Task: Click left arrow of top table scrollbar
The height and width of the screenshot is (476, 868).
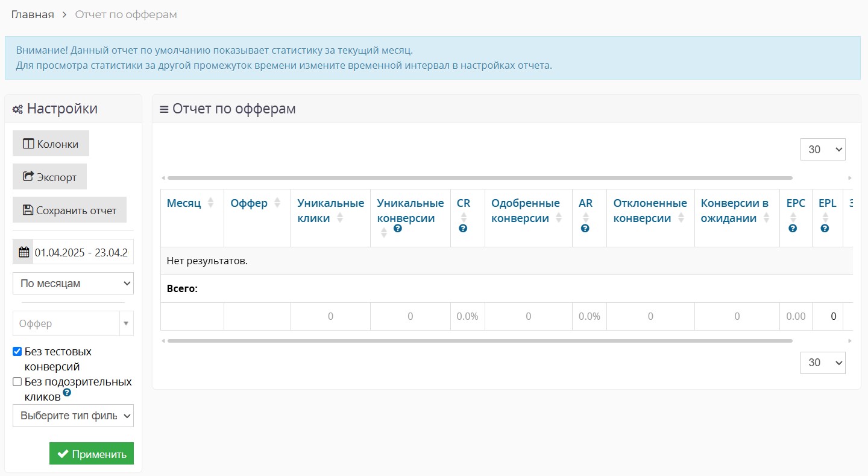Action: pyautogui.click(x=163, y=178)
